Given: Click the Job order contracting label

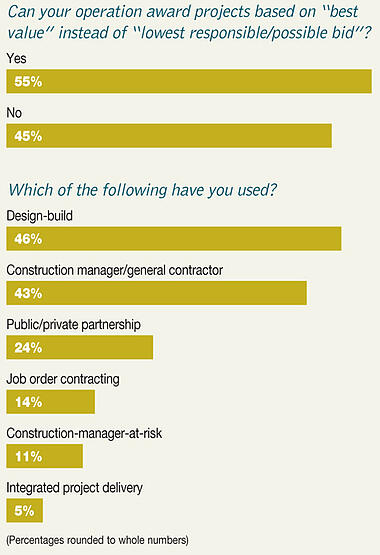Looking at the screenshot, I should [63, 379].
